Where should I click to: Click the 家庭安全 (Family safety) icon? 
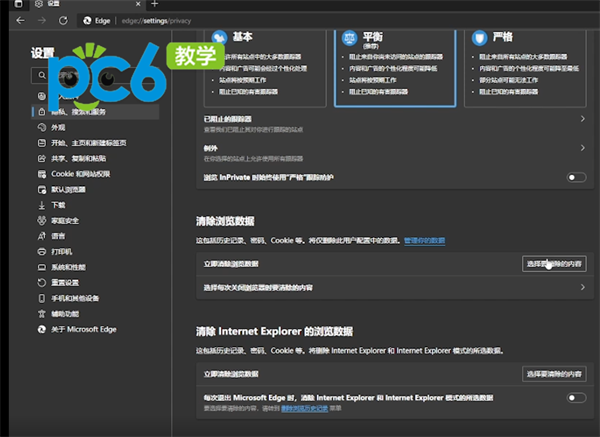[40, 220]
